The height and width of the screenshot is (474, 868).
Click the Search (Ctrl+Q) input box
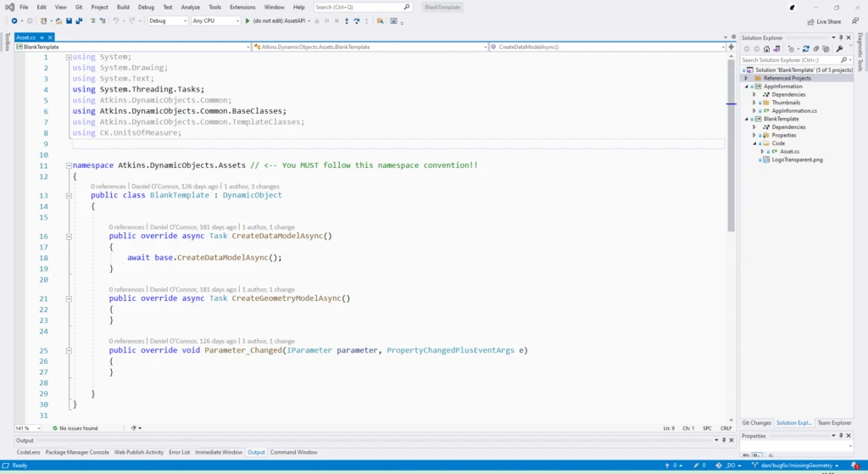click(x=356, y=7)
